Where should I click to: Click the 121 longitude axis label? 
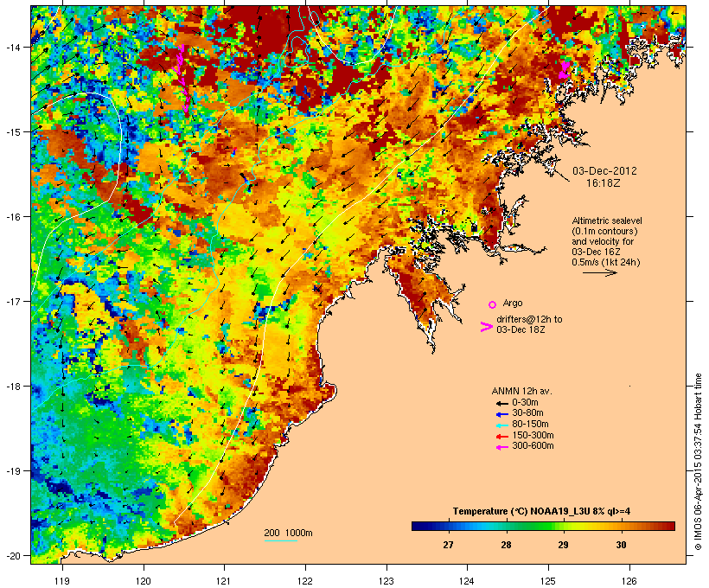[x=224, y=581]
